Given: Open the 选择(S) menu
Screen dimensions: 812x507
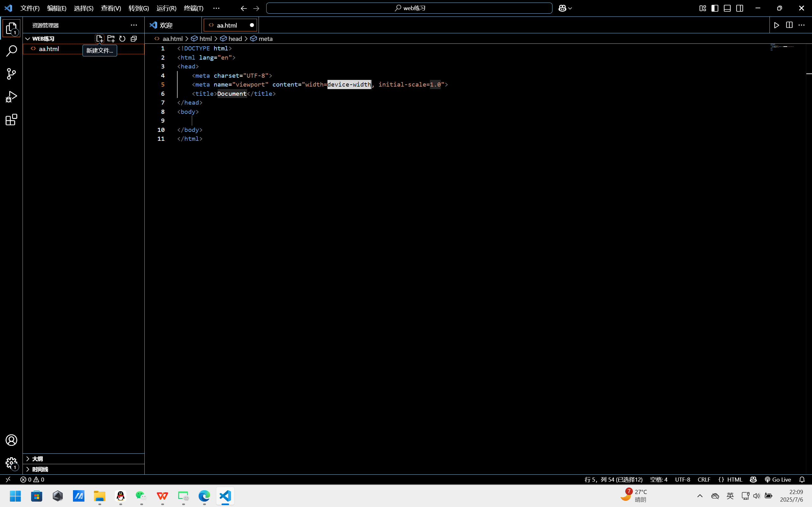Looking at the screenshot, I should (83, 8).
